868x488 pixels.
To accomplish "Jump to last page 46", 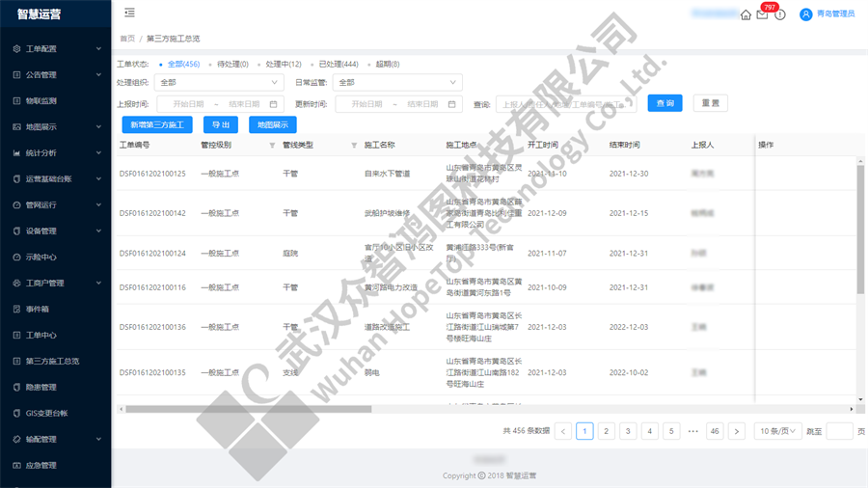I will point(715,431).
